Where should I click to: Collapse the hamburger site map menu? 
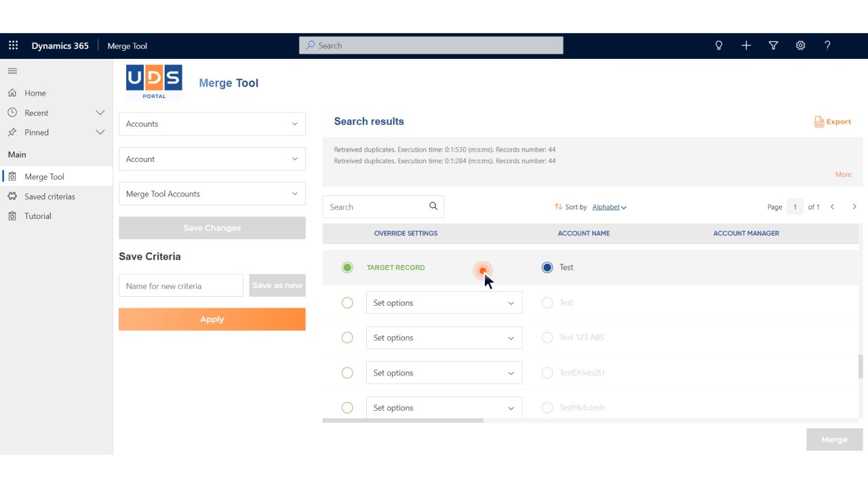coord(12,71)
